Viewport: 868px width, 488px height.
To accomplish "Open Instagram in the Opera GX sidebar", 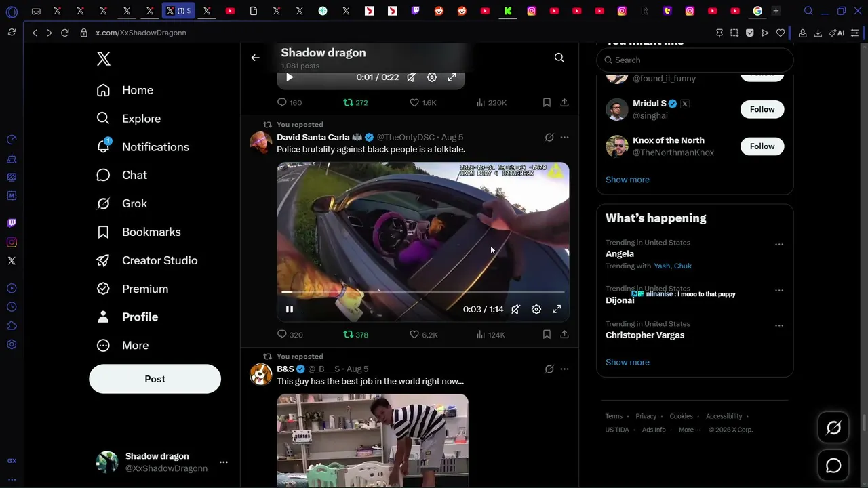I will 12,242.
